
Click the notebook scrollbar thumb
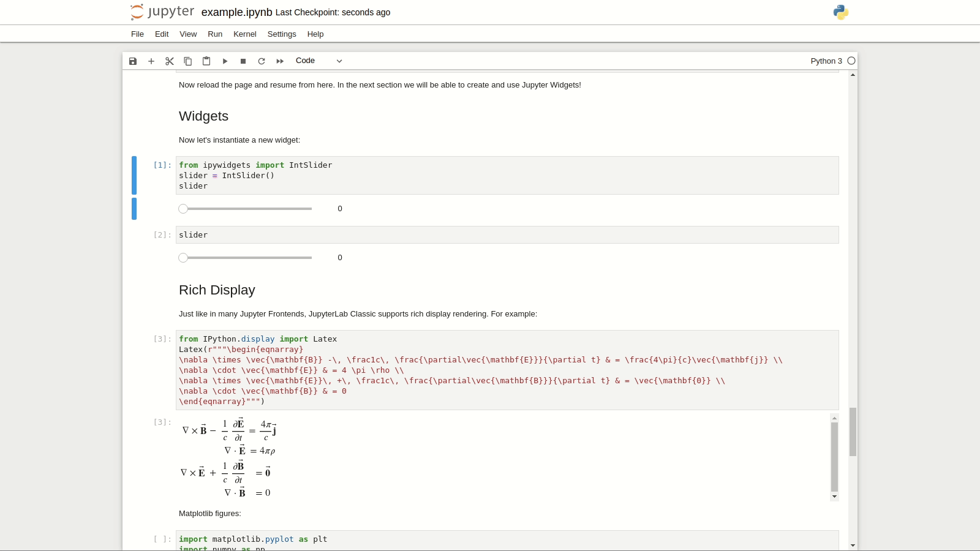(853, 432)
